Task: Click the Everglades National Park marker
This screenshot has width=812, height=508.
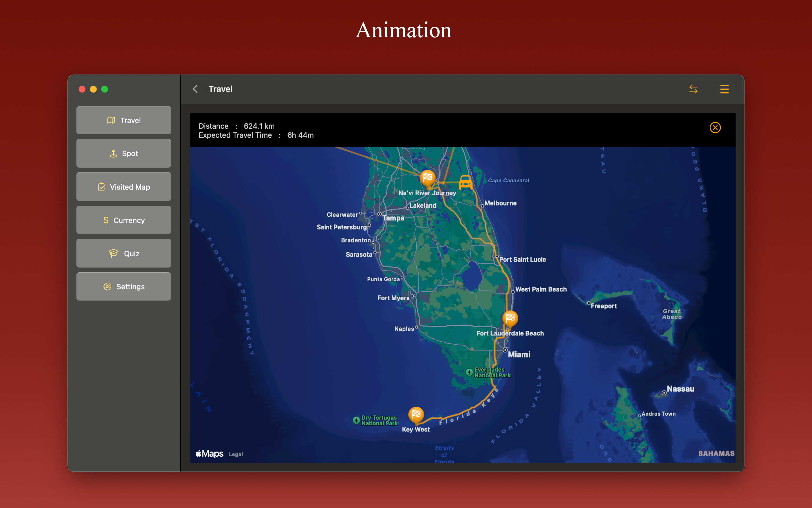Action: pos(469,372)
